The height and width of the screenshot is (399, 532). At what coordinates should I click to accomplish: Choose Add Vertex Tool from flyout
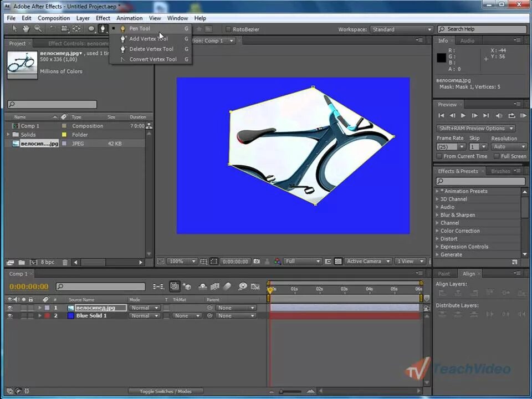(x=149, y=39)
